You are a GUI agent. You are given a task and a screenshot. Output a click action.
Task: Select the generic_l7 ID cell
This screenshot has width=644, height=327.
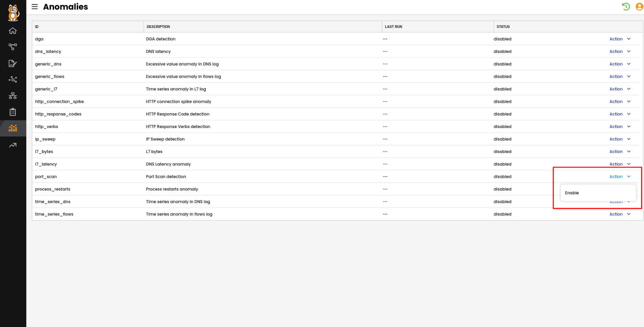coord(46,89)
